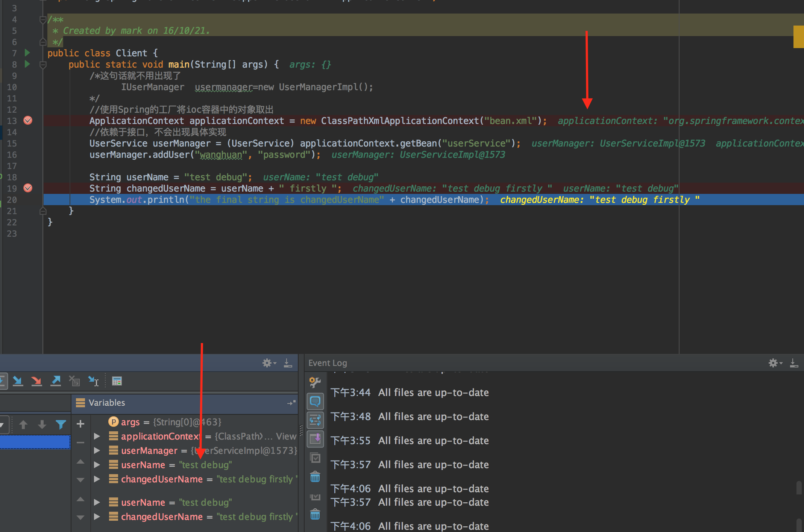Hide the Event Log tool window
Viewport: 804px width, 532px height.
(794, 363)
